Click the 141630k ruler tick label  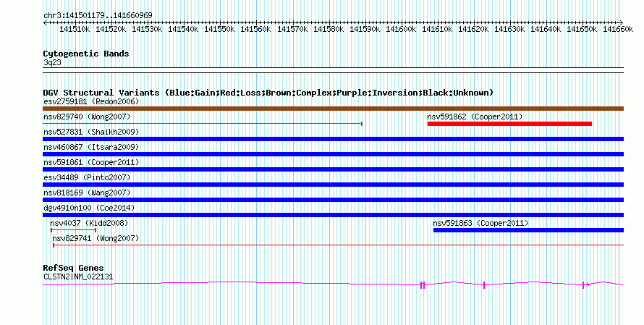tap(509, 29)
